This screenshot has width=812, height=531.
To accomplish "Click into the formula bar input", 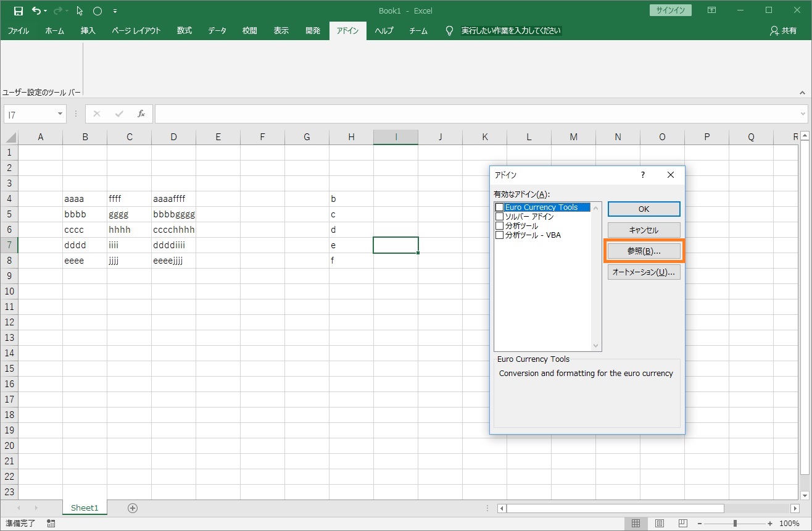I will click(x=476, y=114).
